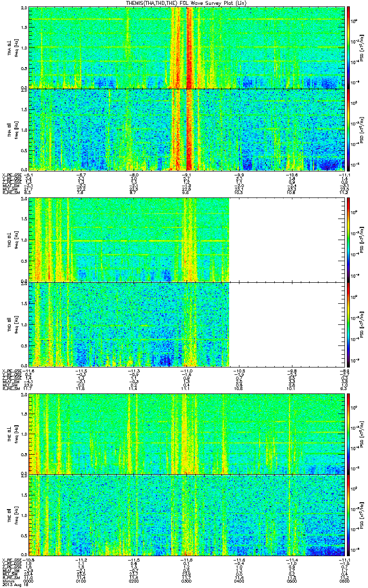This screenshot has height=588, width=368.
Task: Click the PSD color bar beside THD B-perpendicular
Action: point(348,240)
